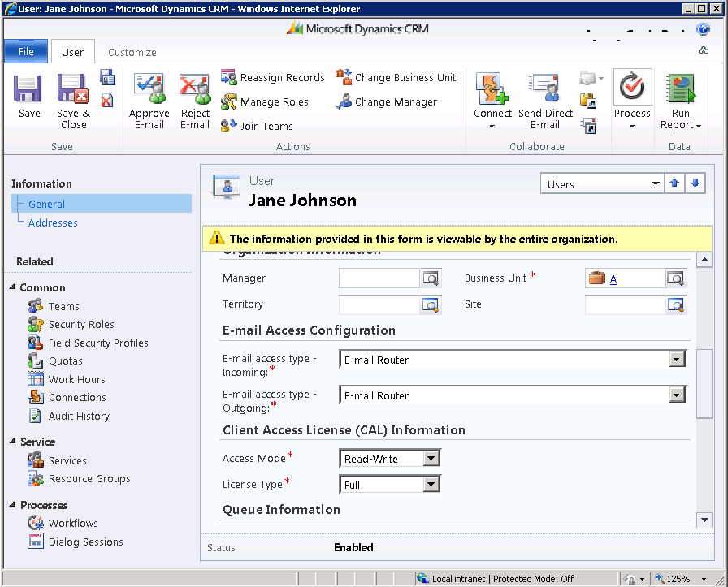Click Send Direct E-mail icon

tap(545, 88)
